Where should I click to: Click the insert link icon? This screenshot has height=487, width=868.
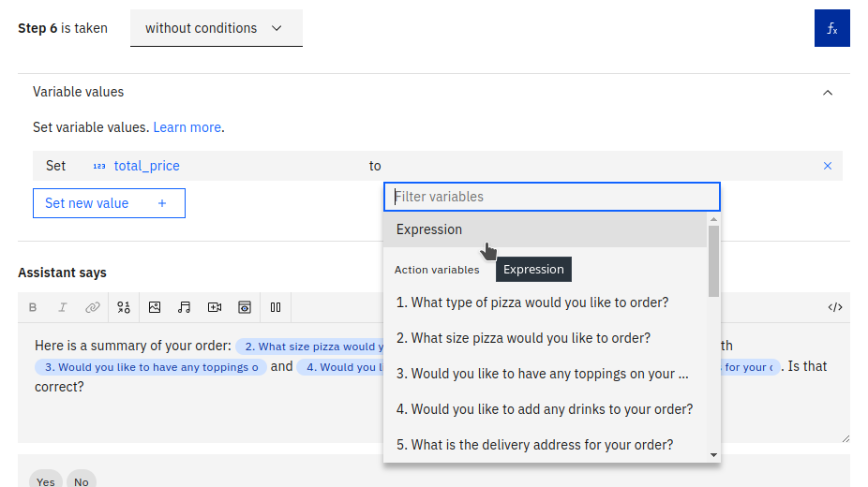pyautogui.click(x=92, y=307)
